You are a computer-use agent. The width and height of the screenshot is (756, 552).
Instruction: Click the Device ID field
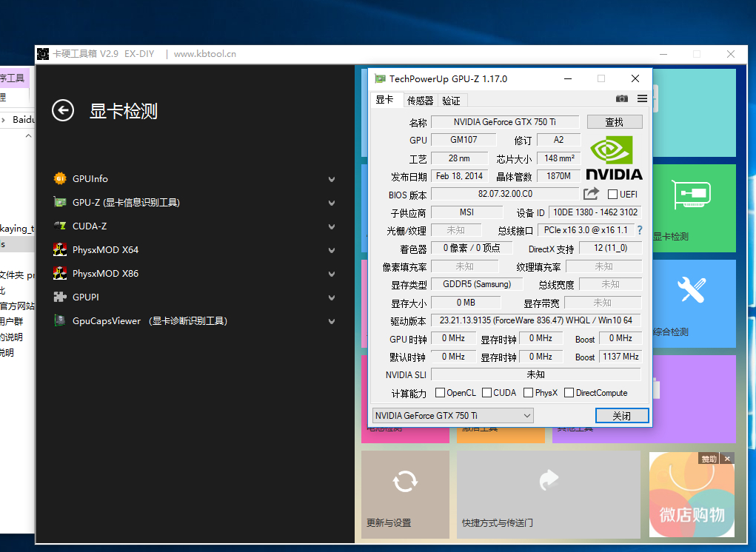(595, 212)
